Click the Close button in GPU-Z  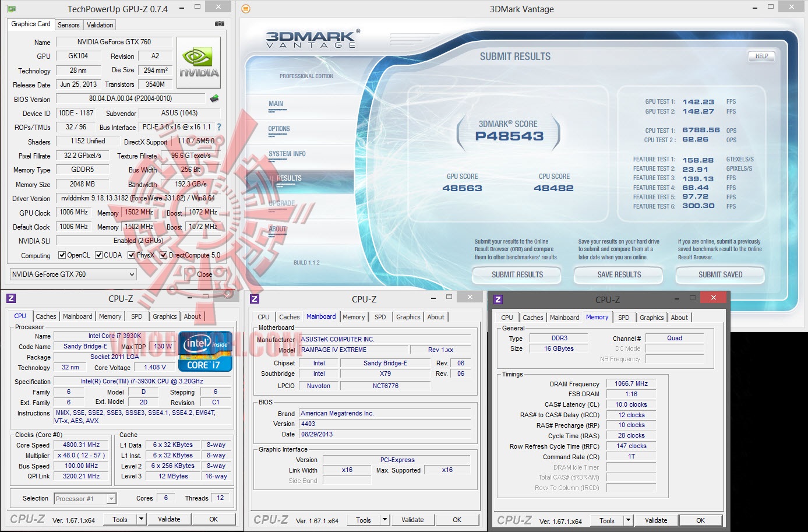click(204, 274)
